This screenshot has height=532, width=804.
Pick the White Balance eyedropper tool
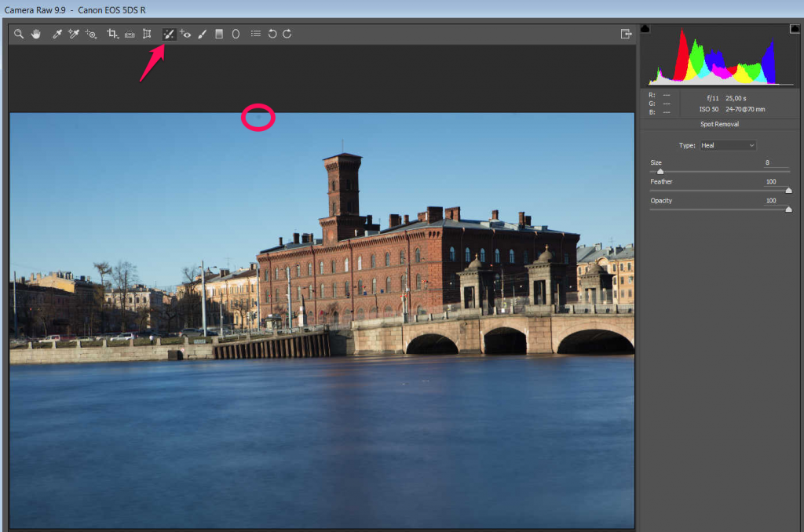tap(57, 35)
